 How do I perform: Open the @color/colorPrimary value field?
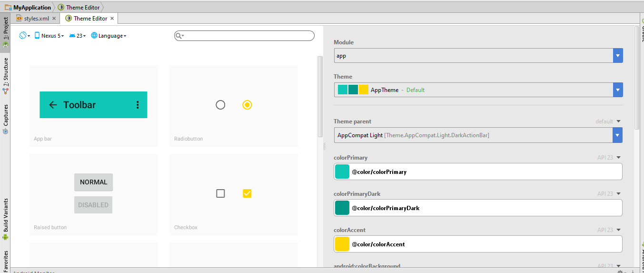click(478, 172)
